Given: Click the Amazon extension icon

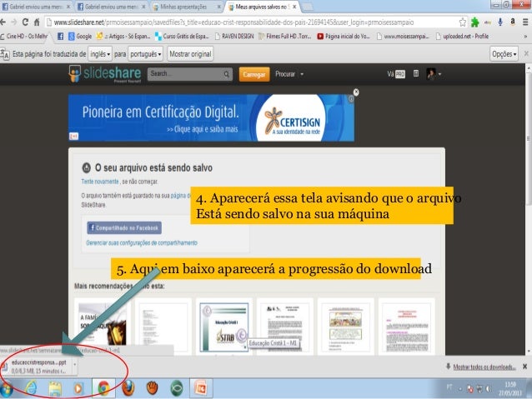Looking at the screenshot, I should coord(513,22).
